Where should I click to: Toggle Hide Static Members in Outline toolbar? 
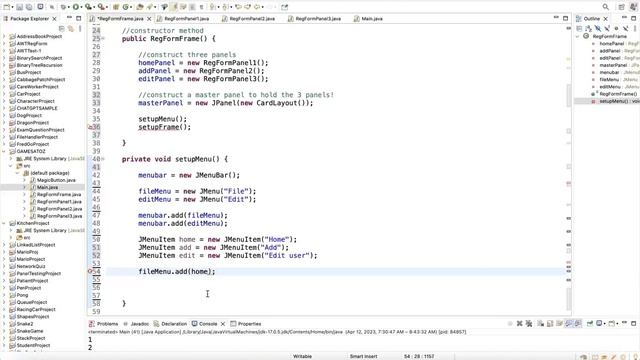607,29
